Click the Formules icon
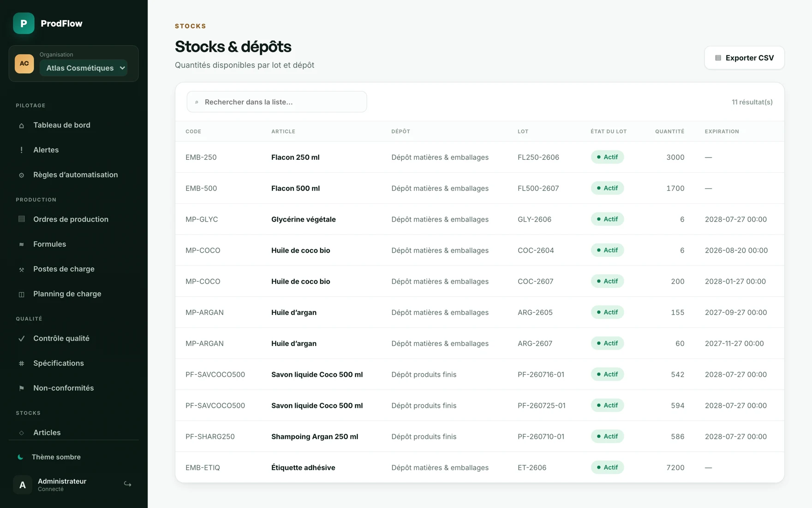Image resolution: width=812 pixels, height=508 pixels. 21,244
